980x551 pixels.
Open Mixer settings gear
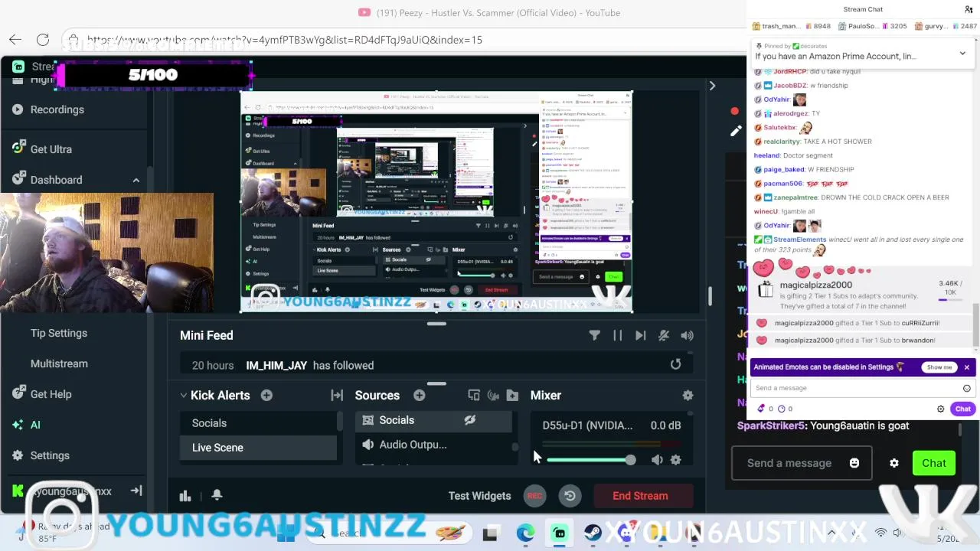click(x=688, y=395)
